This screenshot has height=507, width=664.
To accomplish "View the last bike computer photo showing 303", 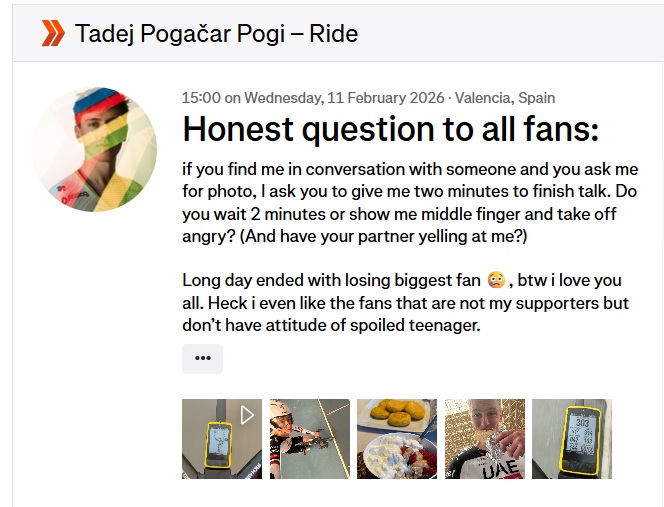I will 572,439.
